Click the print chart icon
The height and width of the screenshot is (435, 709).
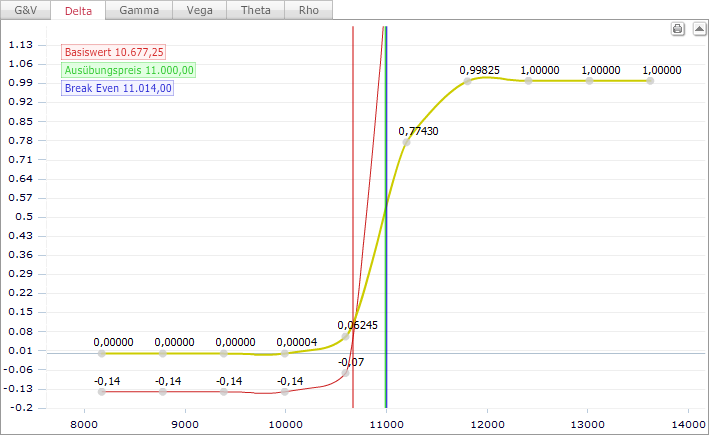[677, 29]
